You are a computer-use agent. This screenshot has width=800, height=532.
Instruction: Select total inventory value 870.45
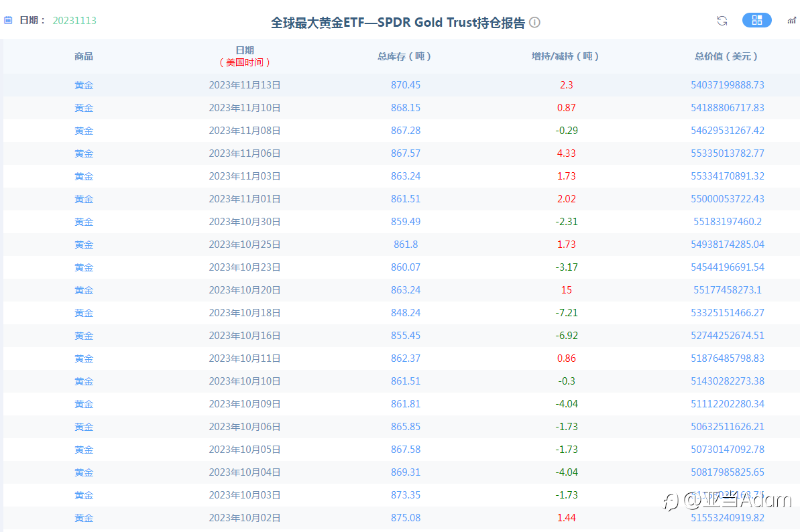pyautogui.click(x=406, y=85)
